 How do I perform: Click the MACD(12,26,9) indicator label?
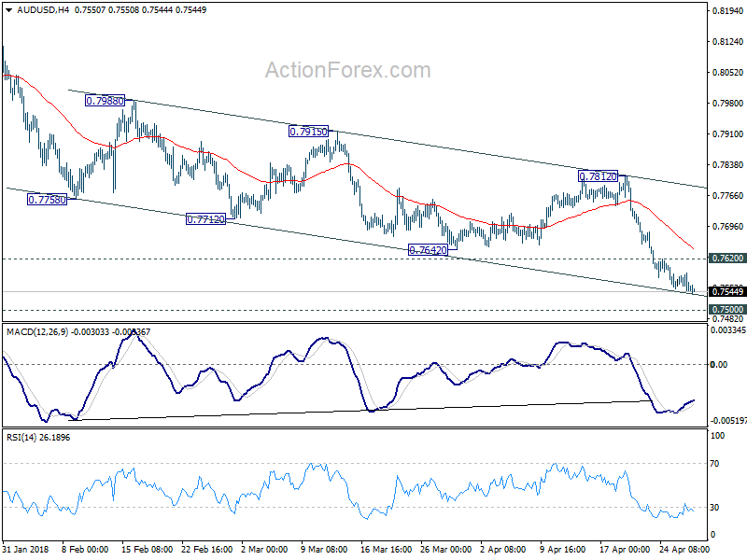(x=37, y=332)
